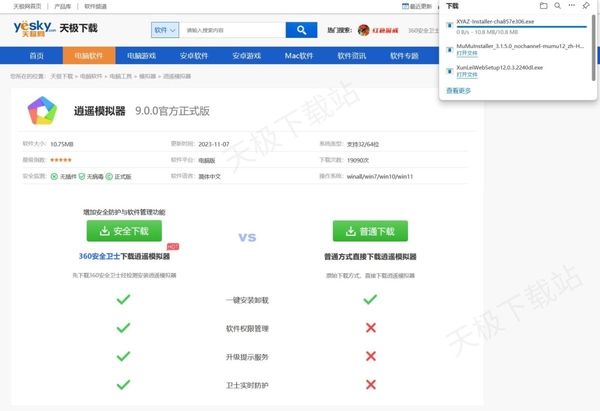This screenshot has width=600, height=411.
Task: Select the Mac软件 nav tab
Action: click(299, 55)
